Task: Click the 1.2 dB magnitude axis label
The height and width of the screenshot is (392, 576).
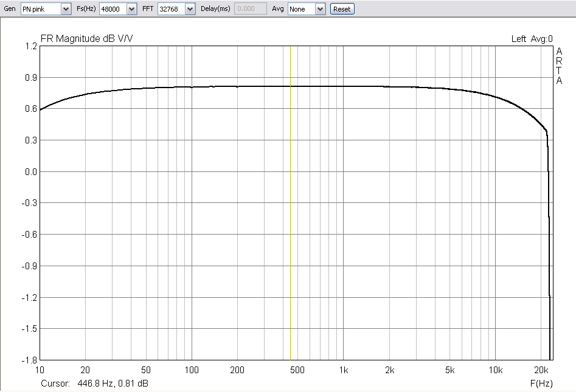Action: [x=30, y=46]
